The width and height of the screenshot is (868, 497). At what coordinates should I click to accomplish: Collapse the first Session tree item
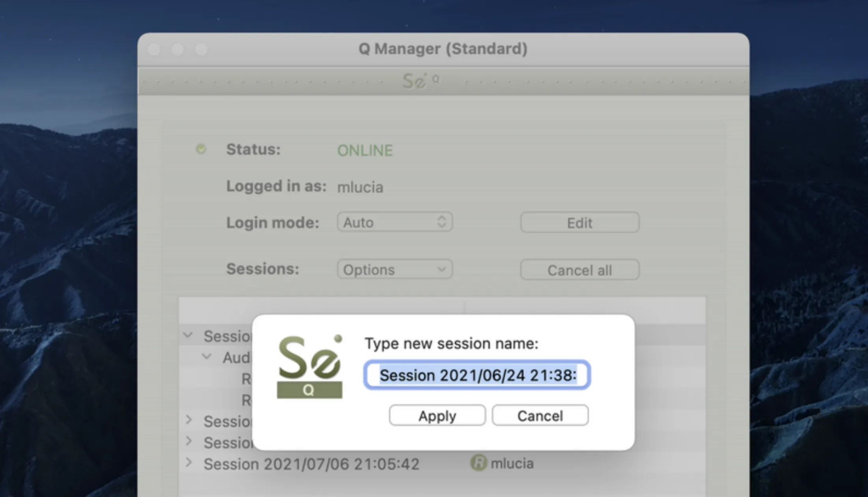pos(188,336)
